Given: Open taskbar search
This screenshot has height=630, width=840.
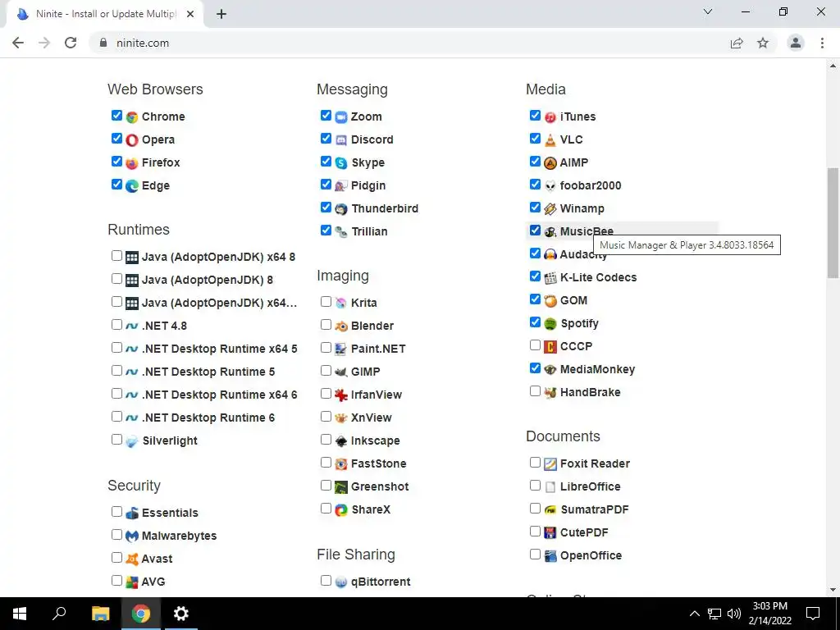Looking at the screenshot, I should [x=59, y=614].
